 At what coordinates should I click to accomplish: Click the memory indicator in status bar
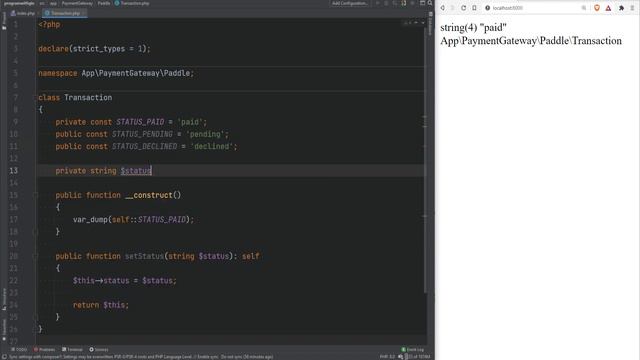pos(418,357)
